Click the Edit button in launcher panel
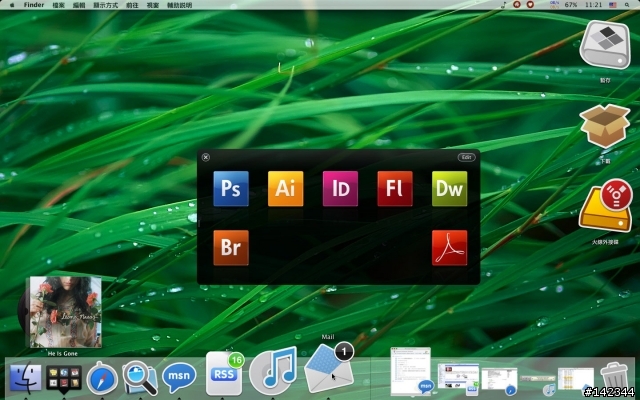This screenshot has width=640, height=400. (x=467, y=157)
